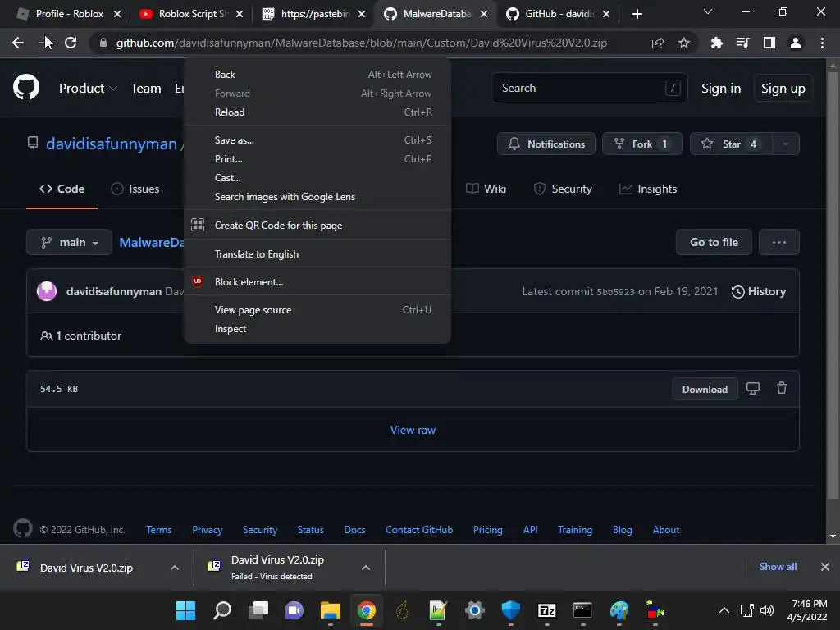840x630 pixels.
Task: Choose Print... from the context menu
Action: pos(317,158)
